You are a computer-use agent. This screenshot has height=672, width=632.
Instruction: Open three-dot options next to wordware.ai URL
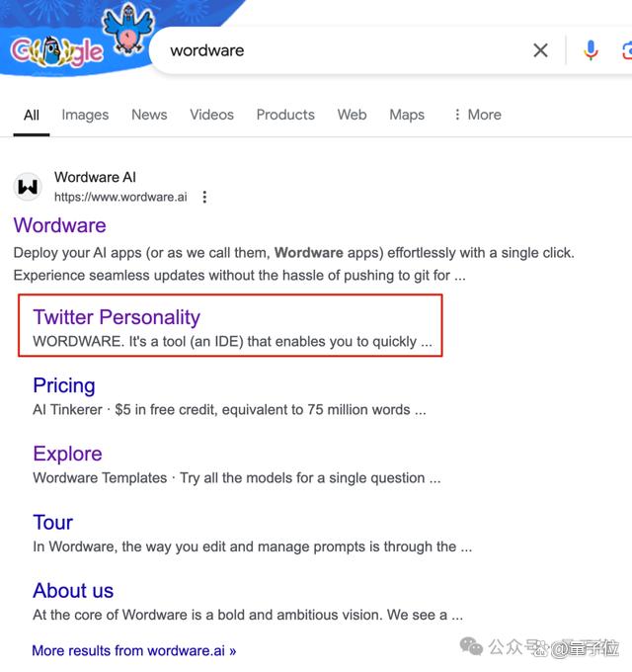tap(204, 197)
